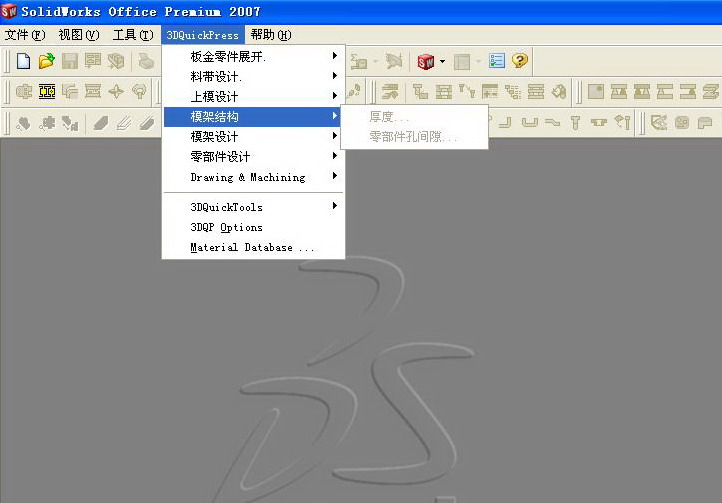The width and height of the screenshot is (722, 503).
Task: Click the face with two eyes icon
Action: (681, 123)
